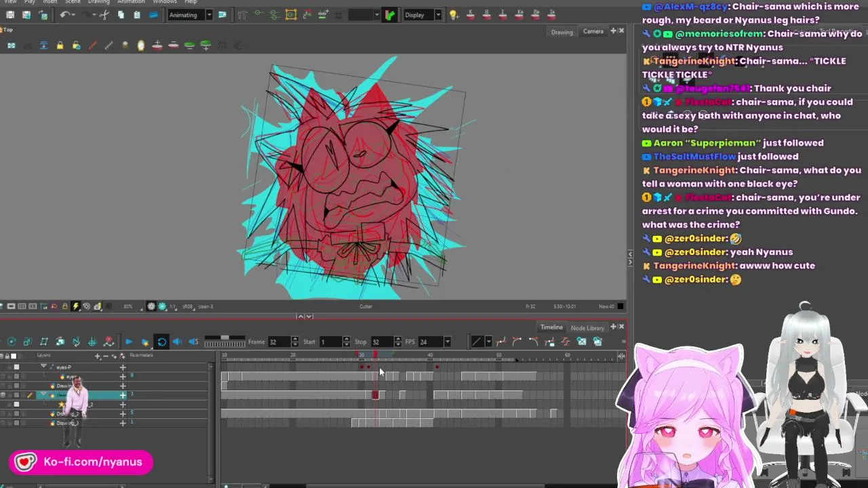Screen dimensions: 868x488
Task: Click the red playhead marker on the frame ruler
Action: [375, 355]
